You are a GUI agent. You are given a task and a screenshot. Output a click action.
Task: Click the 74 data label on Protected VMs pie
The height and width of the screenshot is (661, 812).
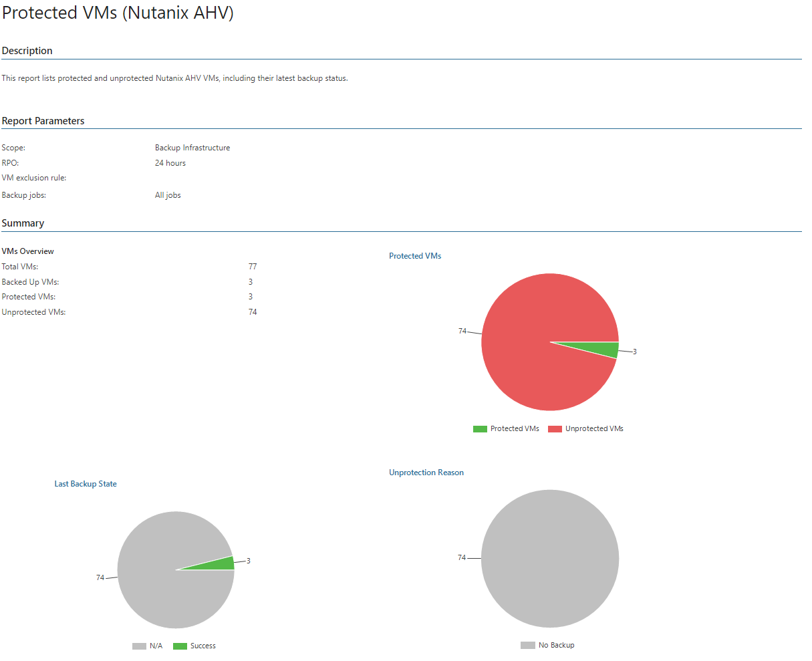(462, 331)
